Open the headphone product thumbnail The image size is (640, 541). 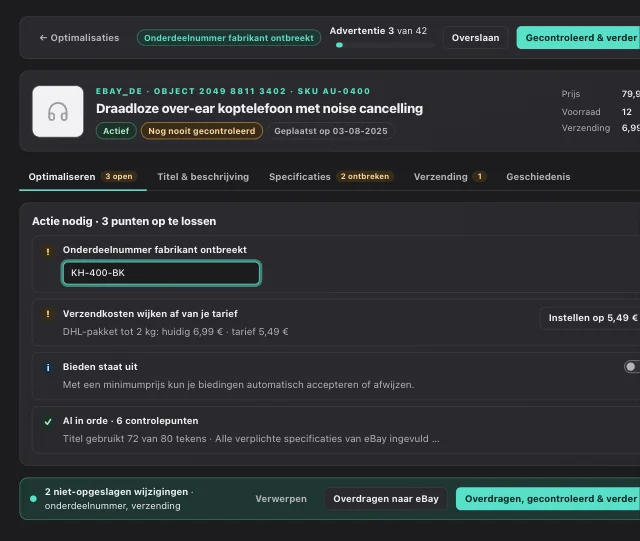click(58, 111)
